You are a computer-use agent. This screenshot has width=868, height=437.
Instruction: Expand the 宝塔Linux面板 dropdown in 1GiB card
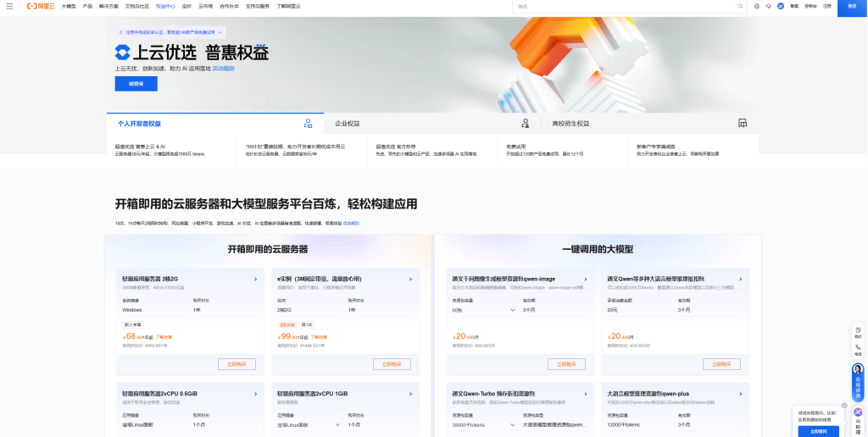(x=337, y=424)
